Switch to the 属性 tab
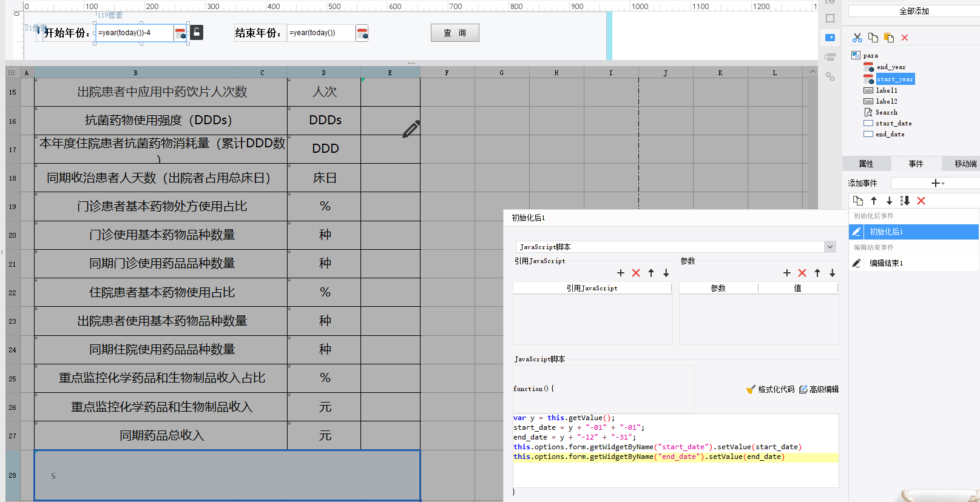Viewport: 980px width, 502px height. click(x=866, y=164)
